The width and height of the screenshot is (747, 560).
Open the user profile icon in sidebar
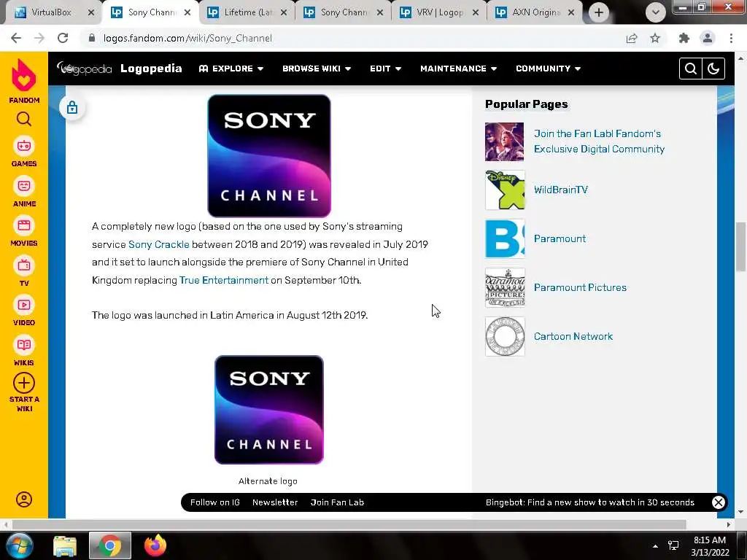click(x=24, y=499)
